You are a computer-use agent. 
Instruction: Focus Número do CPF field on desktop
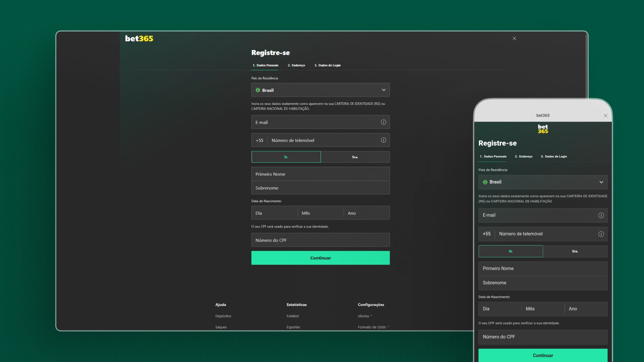coord(321,240)
